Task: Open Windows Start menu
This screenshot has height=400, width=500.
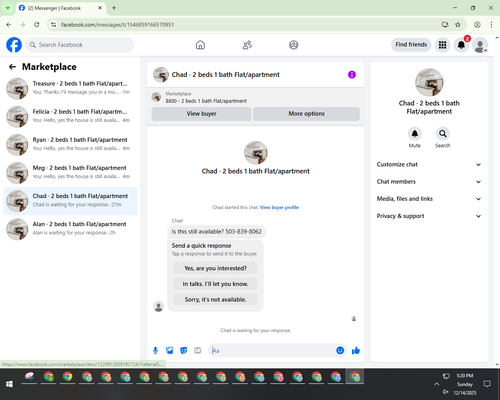Action: 9,384
